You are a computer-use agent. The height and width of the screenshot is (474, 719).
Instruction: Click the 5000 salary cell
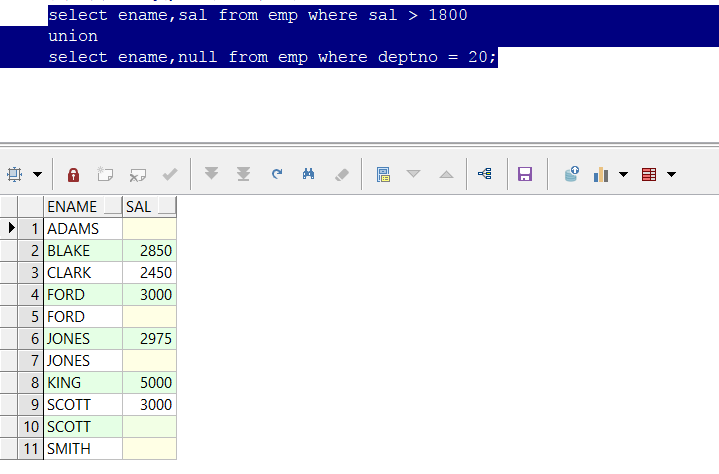coord(149,382)
